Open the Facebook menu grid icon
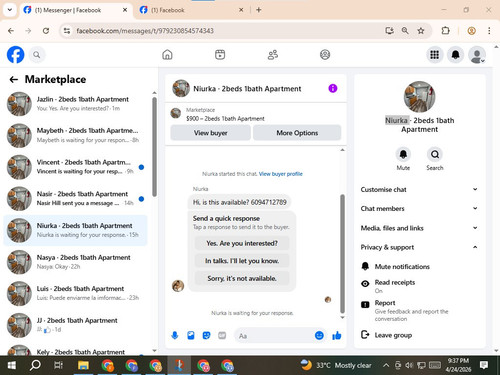Screen dimensions: 500x375 pos(434,55)
